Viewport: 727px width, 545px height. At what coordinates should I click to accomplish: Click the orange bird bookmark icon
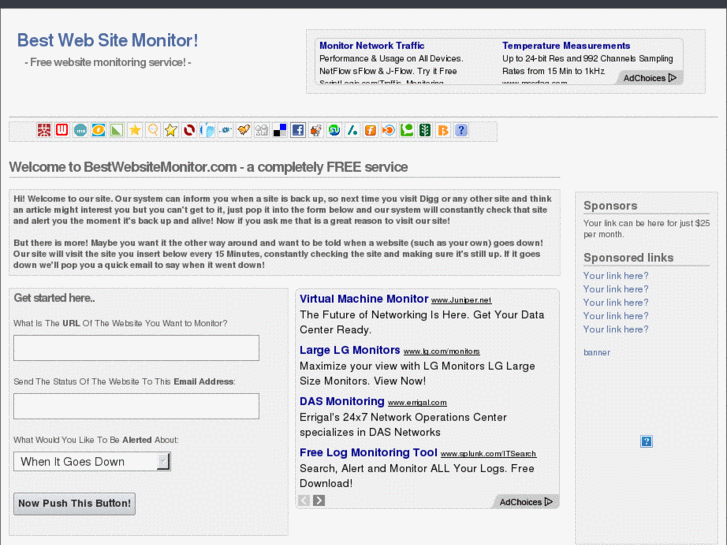243,130
